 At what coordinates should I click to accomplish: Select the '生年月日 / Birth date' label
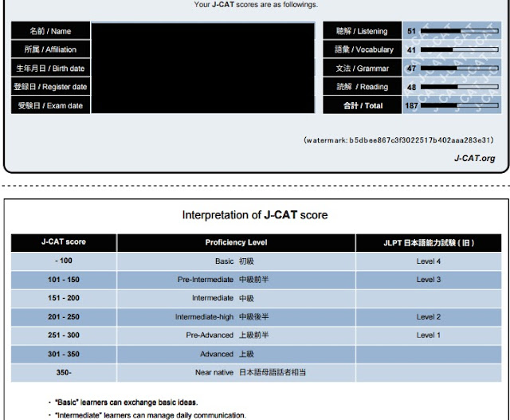50,69
